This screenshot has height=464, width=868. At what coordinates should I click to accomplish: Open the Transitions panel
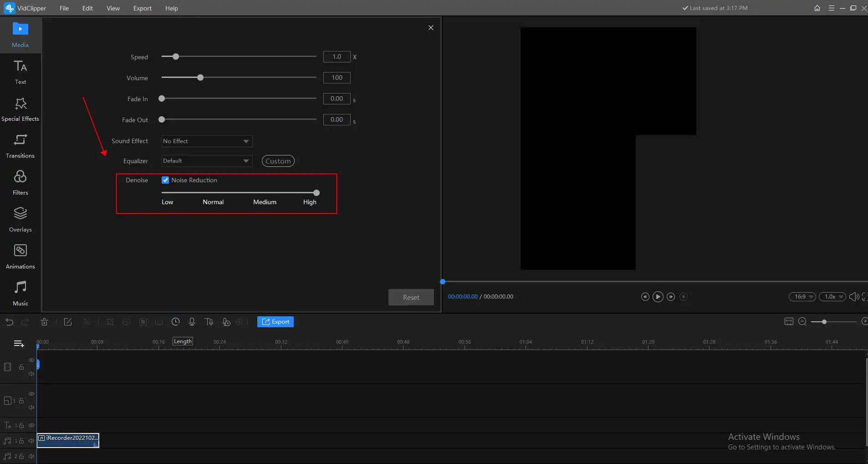coord(20,145)
